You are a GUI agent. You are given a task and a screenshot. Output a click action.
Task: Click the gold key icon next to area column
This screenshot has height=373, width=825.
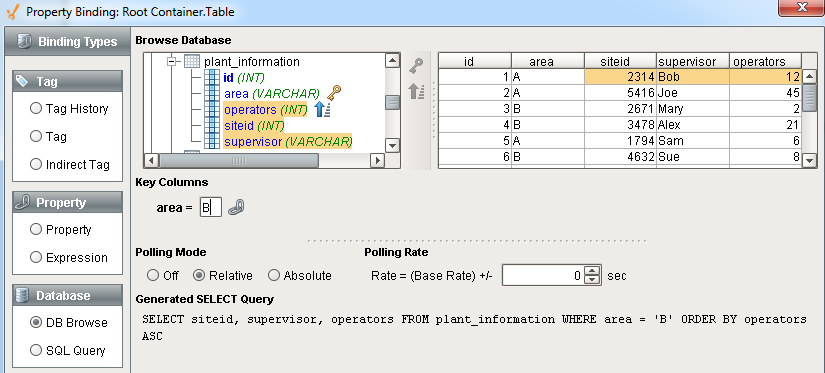[334, 93]
